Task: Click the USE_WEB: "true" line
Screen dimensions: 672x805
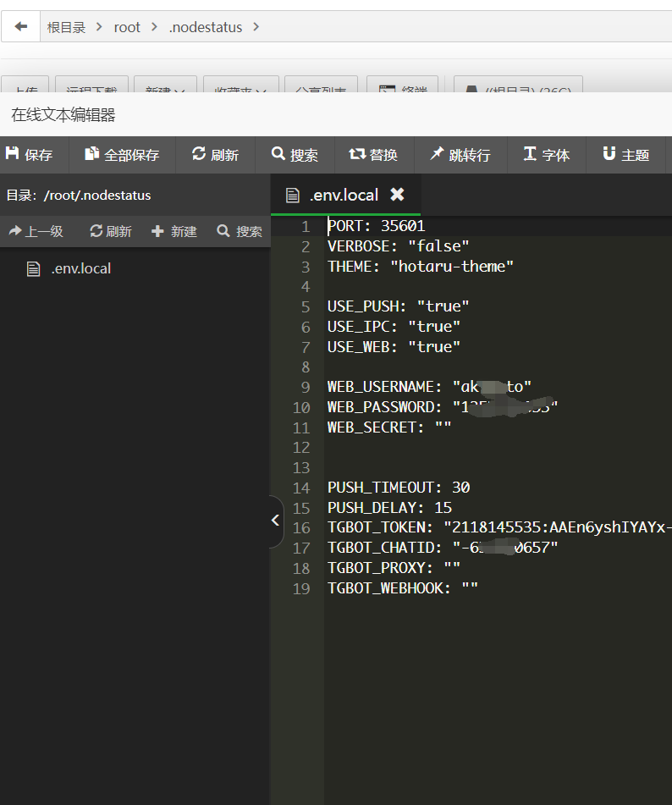Action: 394,347
